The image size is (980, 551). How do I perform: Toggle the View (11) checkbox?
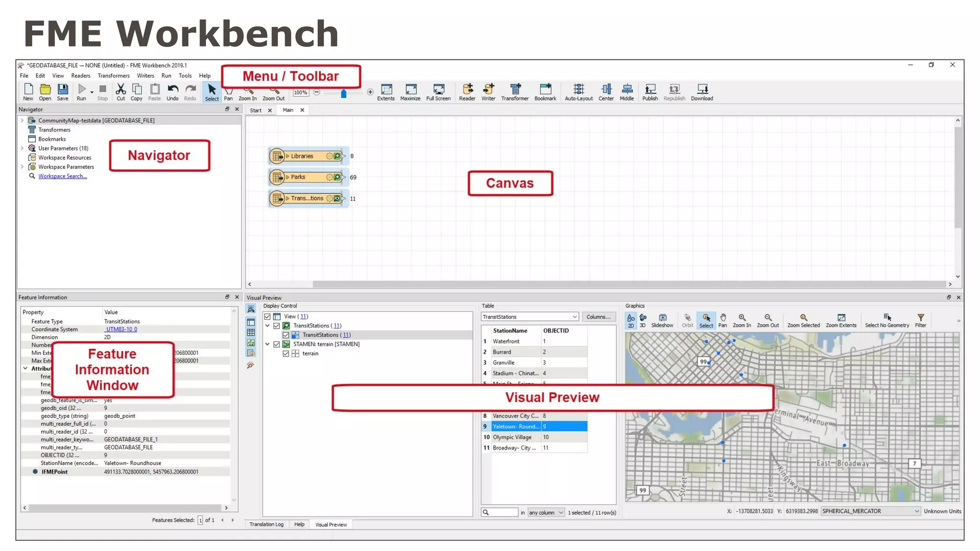coord(267,317)
